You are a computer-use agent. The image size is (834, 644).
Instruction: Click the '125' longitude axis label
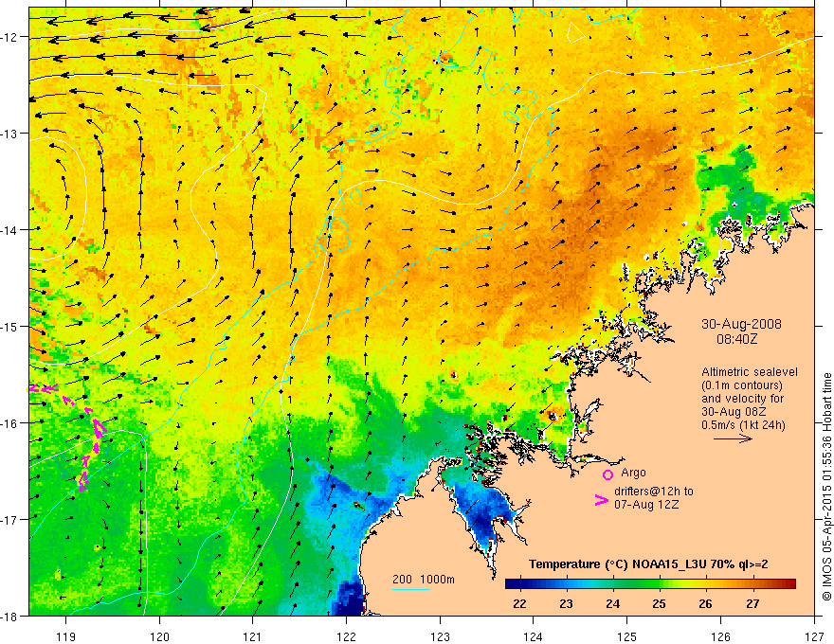coord(627,636)
